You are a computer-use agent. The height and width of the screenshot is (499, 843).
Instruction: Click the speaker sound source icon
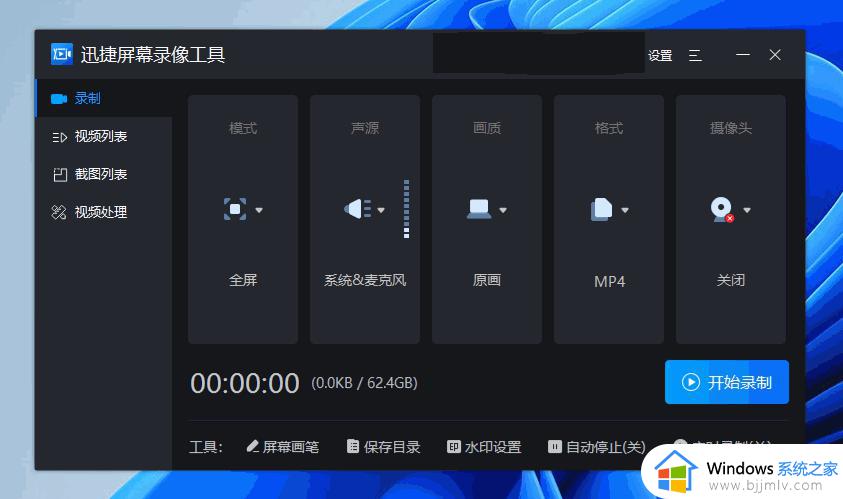(358, 209)
